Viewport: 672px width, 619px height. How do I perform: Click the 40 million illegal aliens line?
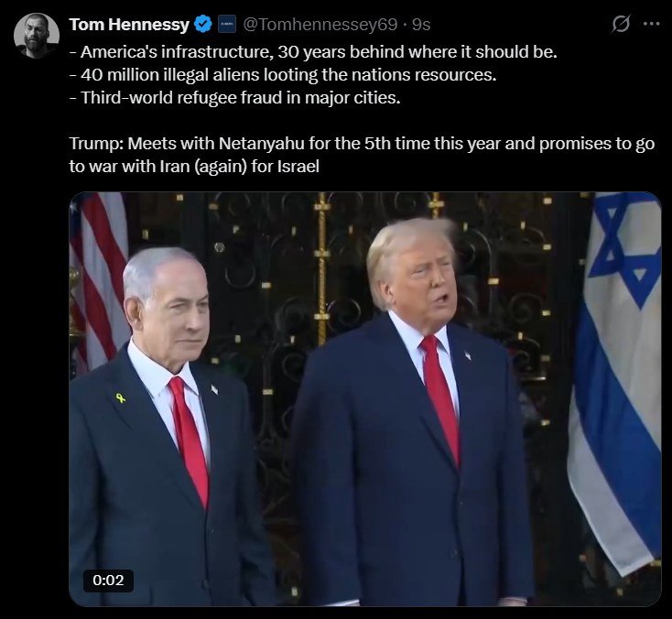[x=283, y=75]
